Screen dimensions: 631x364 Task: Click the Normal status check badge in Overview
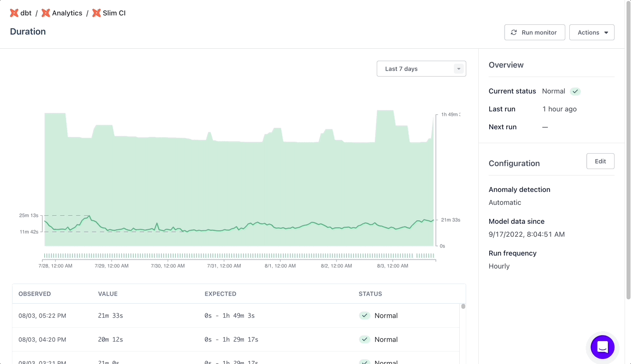click(x=575, y=91)
